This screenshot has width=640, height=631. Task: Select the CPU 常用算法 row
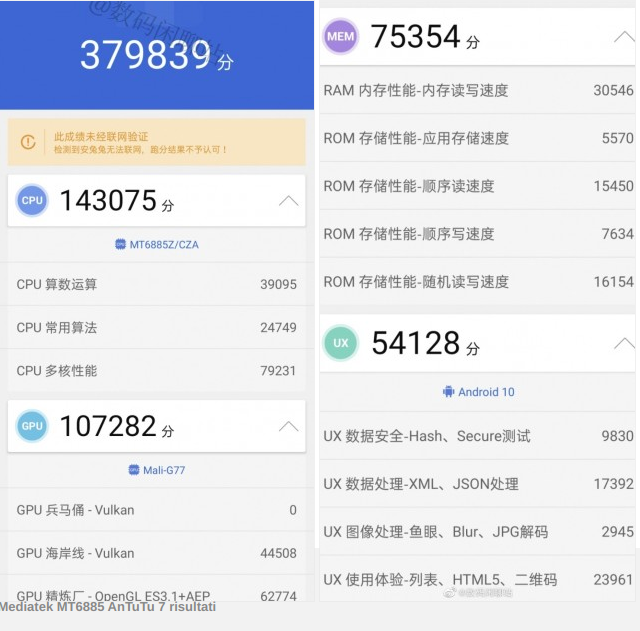(x=157, y=327)
